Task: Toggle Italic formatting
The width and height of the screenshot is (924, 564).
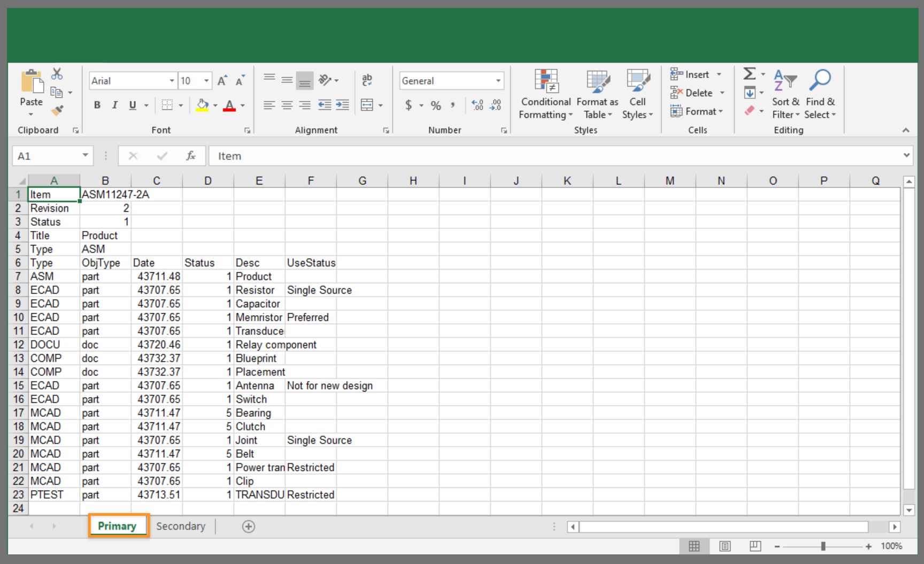Action: (114, 105)
